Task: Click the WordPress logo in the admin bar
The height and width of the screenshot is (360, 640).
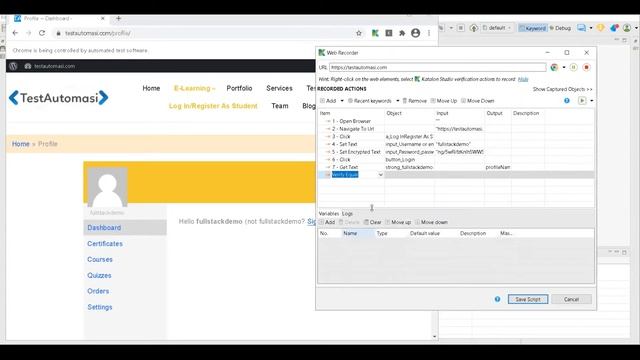Action: [13, 66]
